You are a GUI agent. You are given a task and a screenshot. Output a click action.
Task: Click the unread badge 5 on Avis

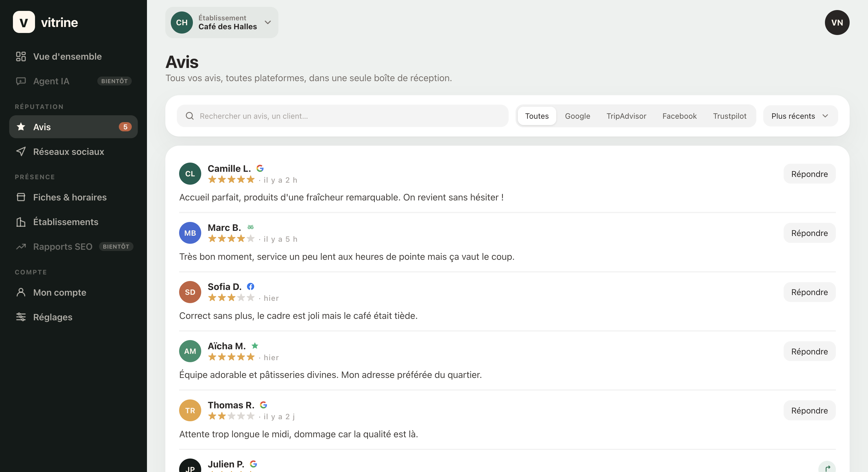pyautogui.click(x=125, y=126)
